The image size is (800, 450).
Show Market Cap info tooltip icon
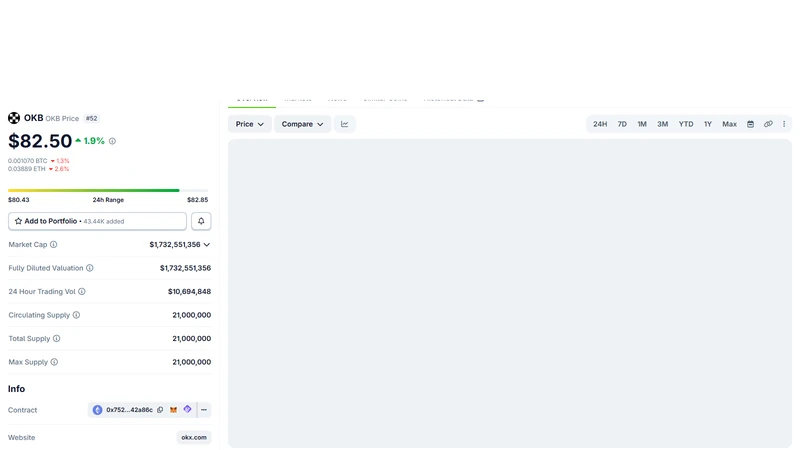[x=54, y=244]
